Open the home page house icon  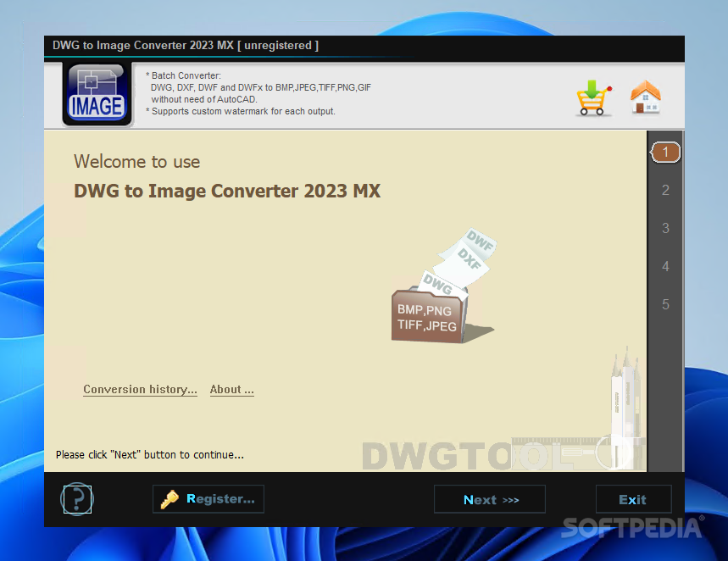645,97
